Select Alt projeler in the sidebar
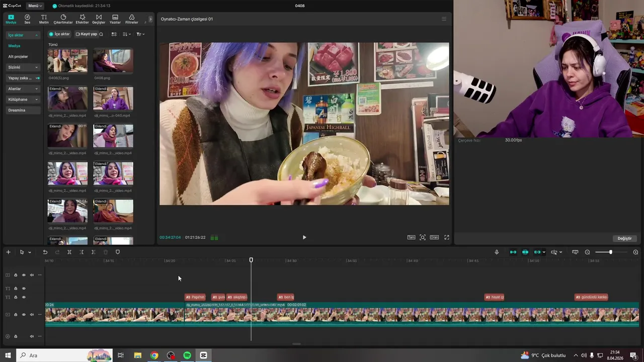Viewport: 644px width, 362px height. click(18, 56)
